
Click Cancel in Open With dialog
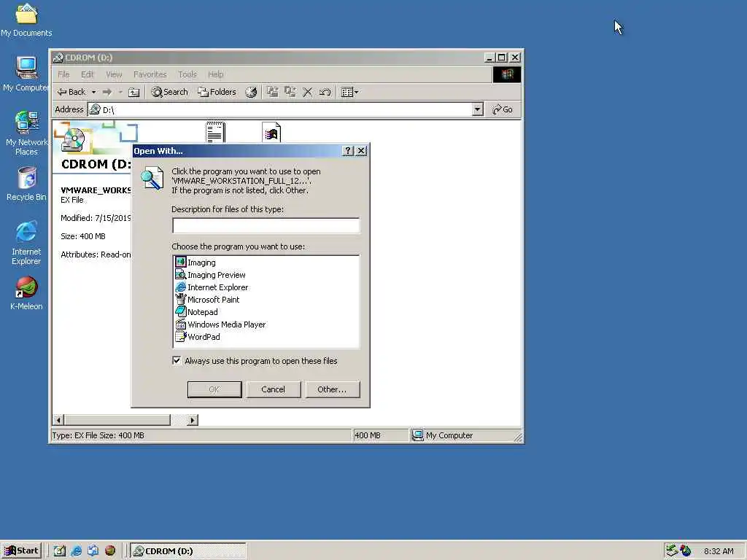coord(273,389)
